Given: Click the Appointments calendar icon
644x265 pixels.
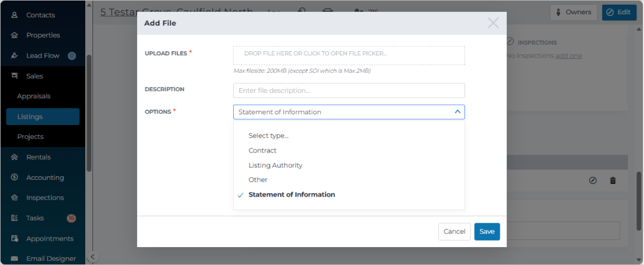Looking at the screenshot, I should pyautogui.click(x=14, y=238).
